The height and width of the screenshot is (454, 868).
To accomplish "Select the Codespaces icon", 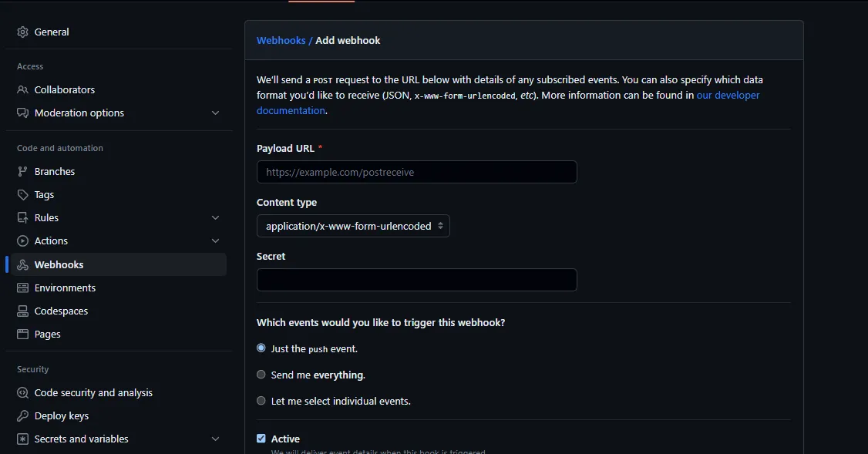I will point(22,311).
